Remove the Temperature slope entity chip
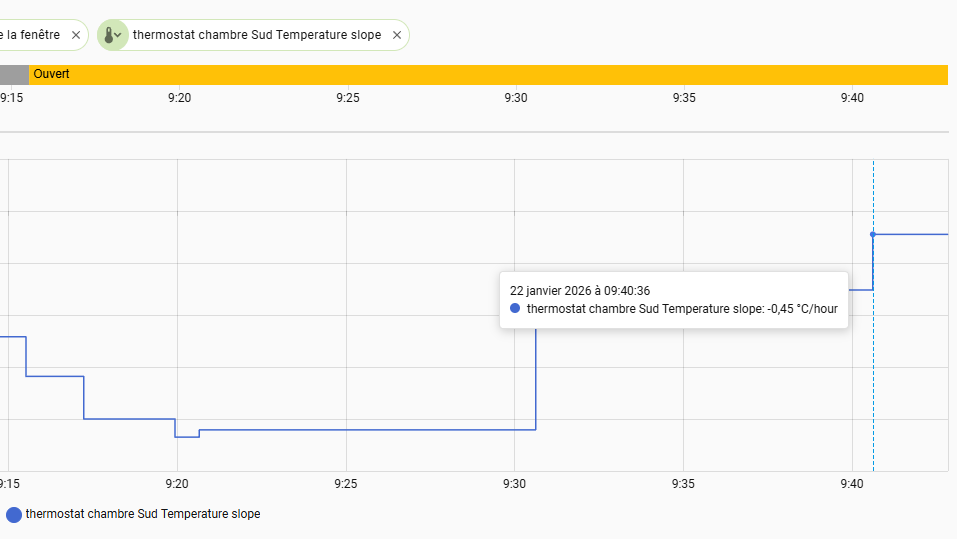The image size is (957, 539). [396, 35]
